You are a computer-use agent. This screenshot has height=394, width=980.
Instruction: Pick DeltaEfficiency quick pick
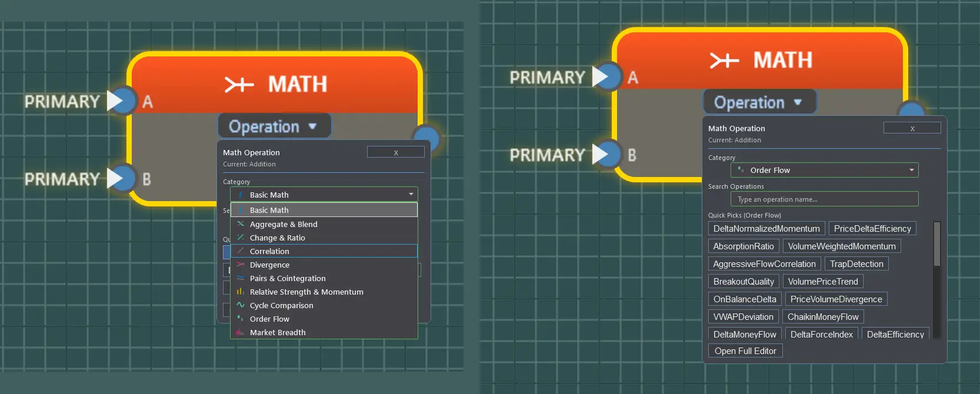tap(895, 334)
